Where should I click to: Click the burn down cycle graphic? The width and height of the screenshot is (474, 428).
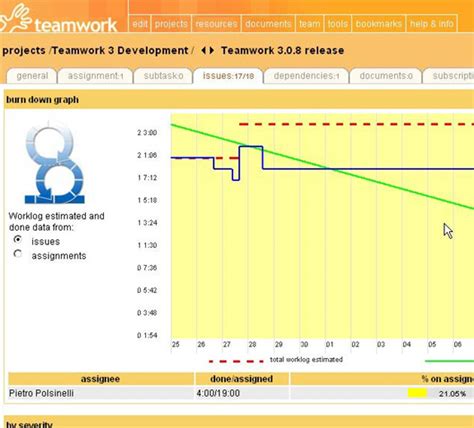[x=54, y=163]
